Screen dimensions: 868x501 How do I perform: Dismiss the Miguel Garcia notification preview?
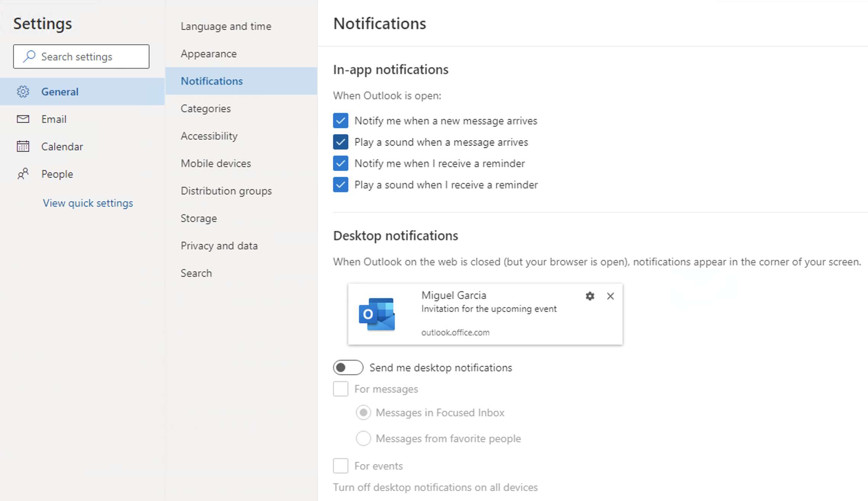pos(610,296)
